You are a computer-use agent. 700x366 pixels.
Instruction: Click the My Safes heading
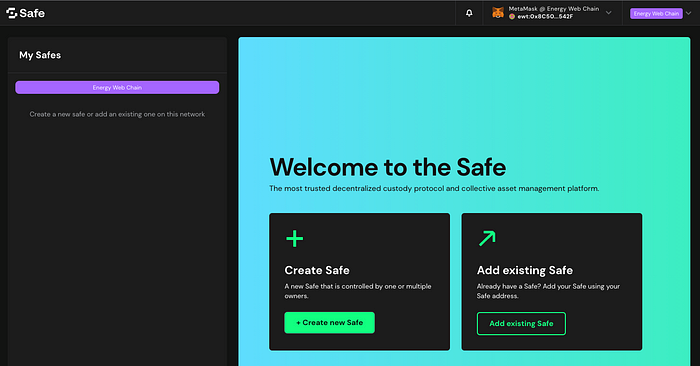pyautogui.click(x=40, y=55)
